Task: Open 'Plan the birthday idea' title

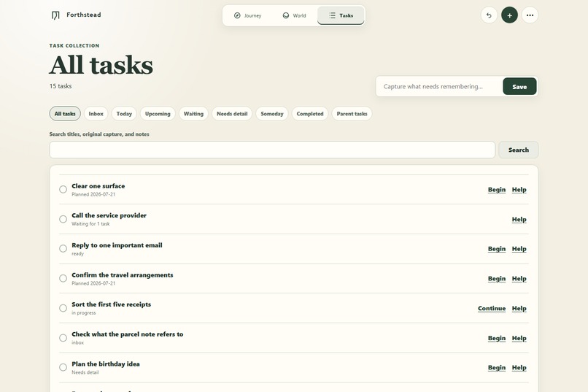Action: 106,364
